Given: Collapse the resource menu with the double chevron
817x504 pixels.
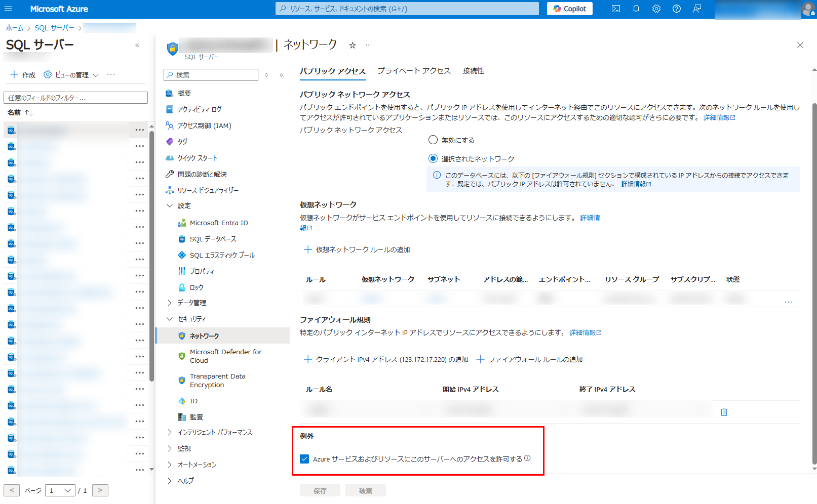Looking at the screenshot, I should coord(282,75).
